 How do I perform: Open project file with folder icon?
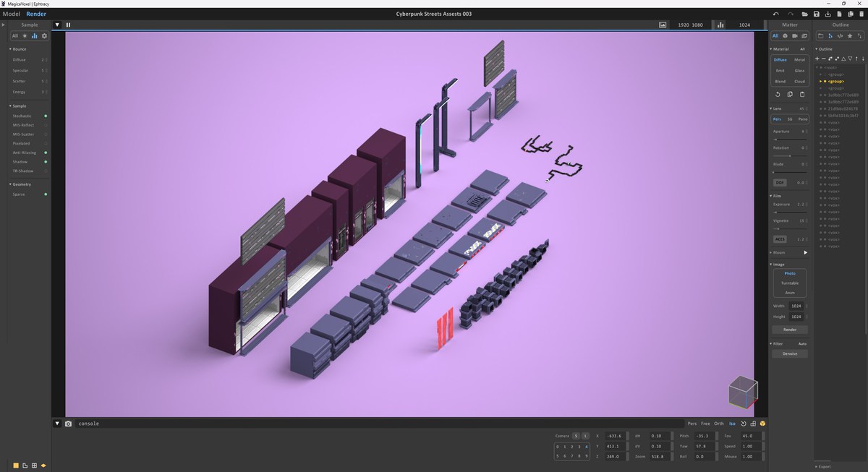pyautogui.click(x=804, y=14)
